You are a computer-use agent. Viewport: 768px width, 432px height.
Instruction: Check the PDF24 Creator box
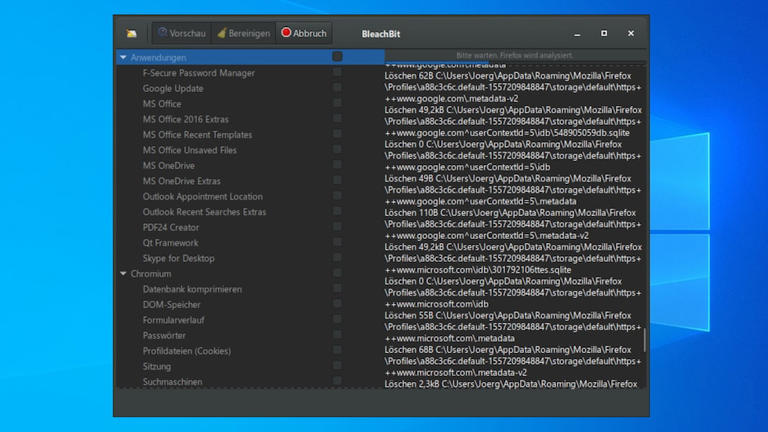pyautogui.click(x=337, y=226)
